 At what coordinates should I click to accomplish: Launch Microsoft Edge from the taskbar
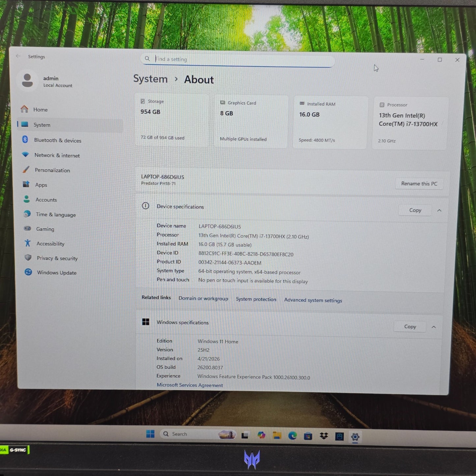[x=293, y=436]
